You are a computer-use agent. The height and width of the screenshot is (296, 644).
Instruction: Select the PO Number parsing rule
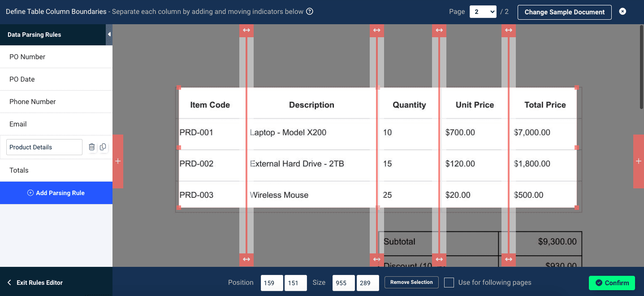coord(27,57)
